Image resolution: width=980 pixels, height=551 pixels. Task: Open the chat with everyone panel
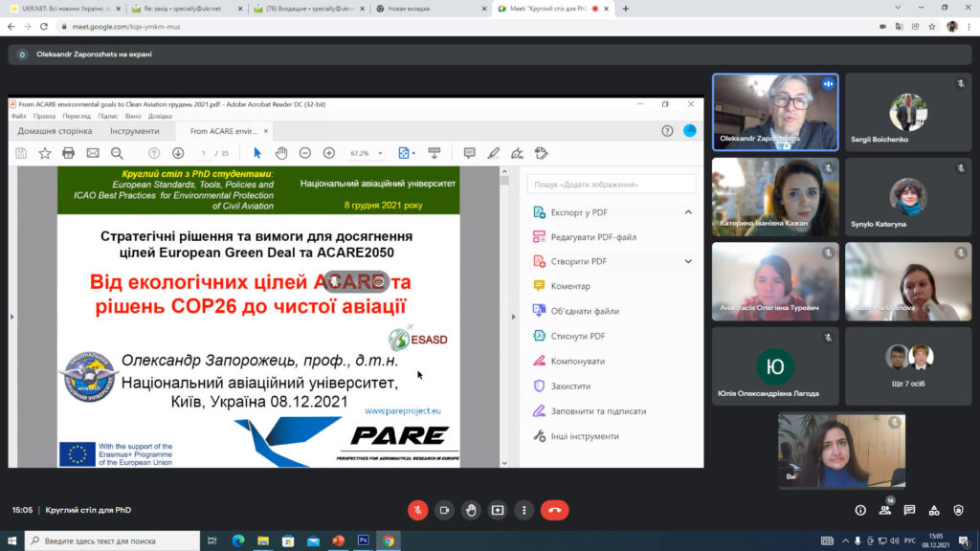(x=909, y=510)
